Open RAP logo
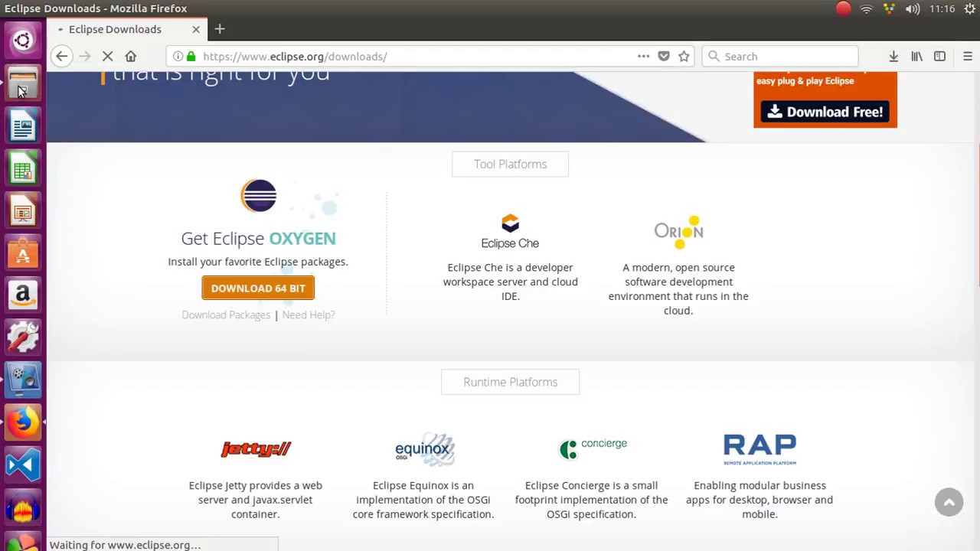The image size is (980, 551). pos(759,450)
